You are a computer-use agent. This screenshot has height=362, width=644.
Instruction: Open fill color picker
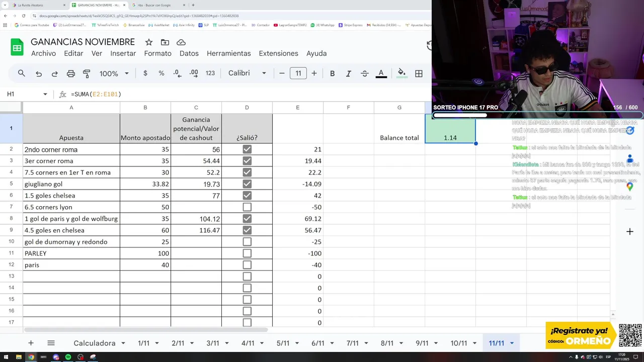pyautogui.click(x=401, y=73)
